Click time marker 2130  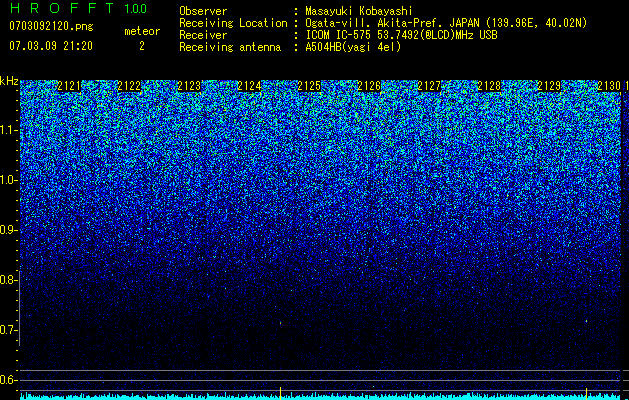click(609, 86)
